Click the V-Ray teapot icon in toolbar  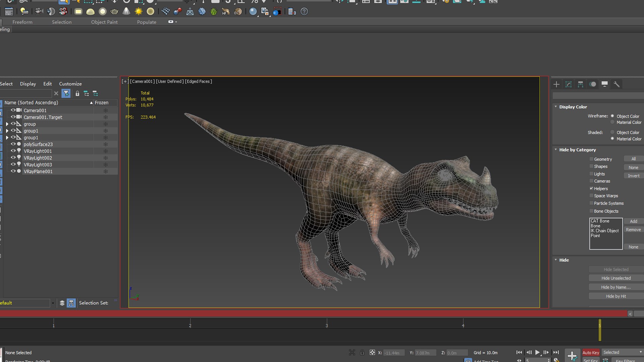pyautogui.click(x=114, y=12)
